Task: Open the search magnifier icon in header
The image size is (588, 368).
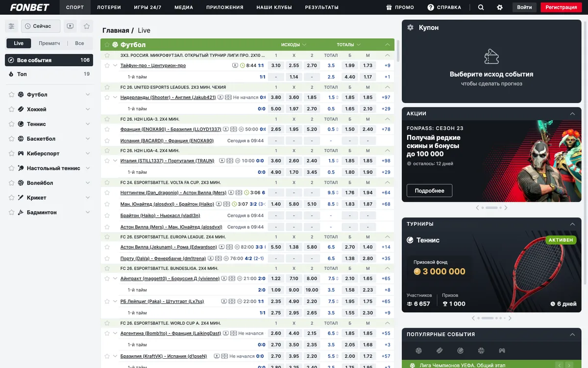Action: point(481,7)
